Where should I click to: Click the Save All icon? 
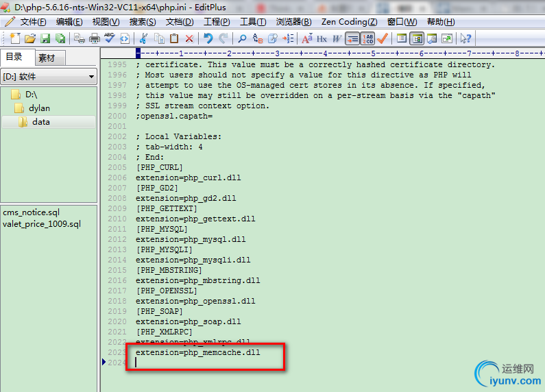[x=60, y=38]
